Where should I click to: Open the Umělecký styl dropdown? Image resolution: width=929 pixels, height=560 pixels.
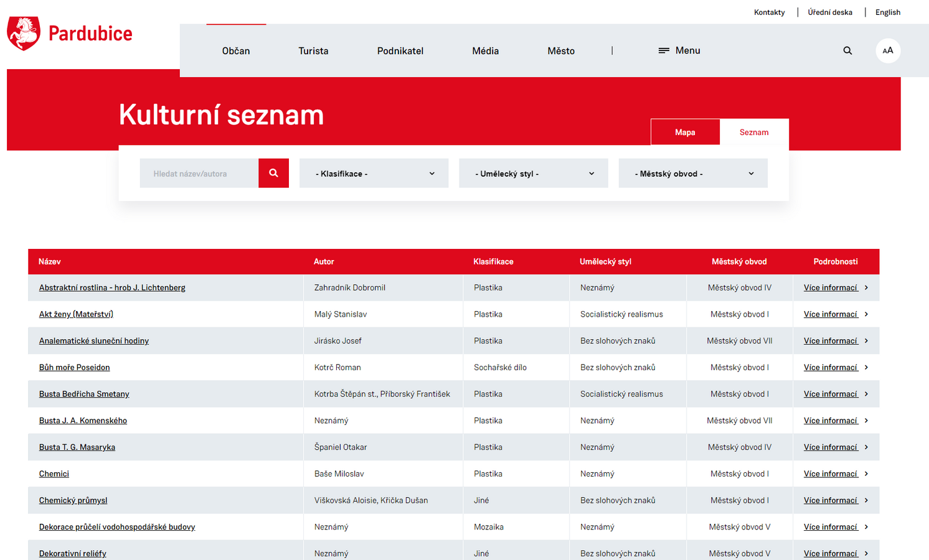click(x=533, y=174)
